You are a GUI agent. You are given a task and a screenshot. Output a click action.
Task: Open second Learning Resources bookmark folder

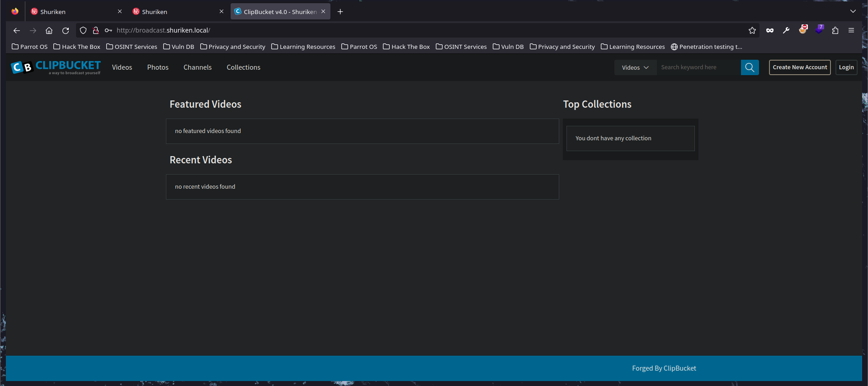click(633, 47)
